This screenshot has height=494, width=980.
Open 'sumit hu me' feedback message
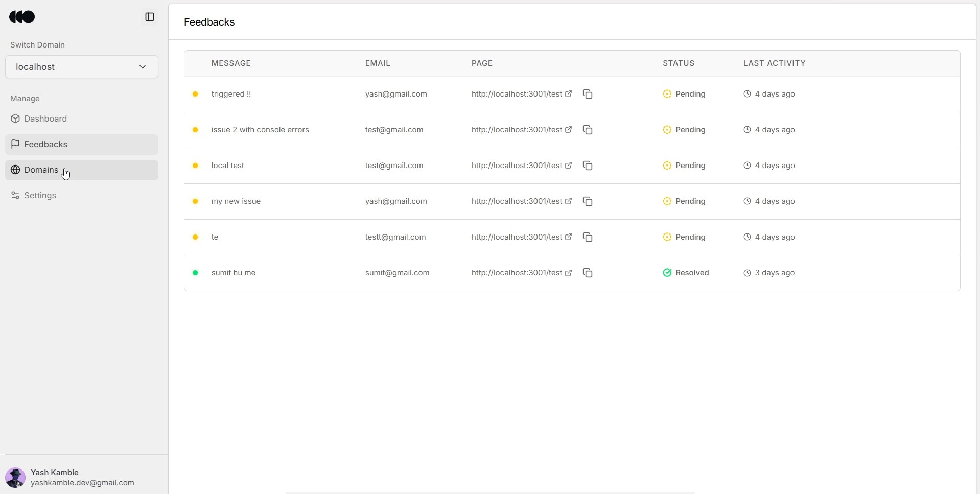[234, 273]
